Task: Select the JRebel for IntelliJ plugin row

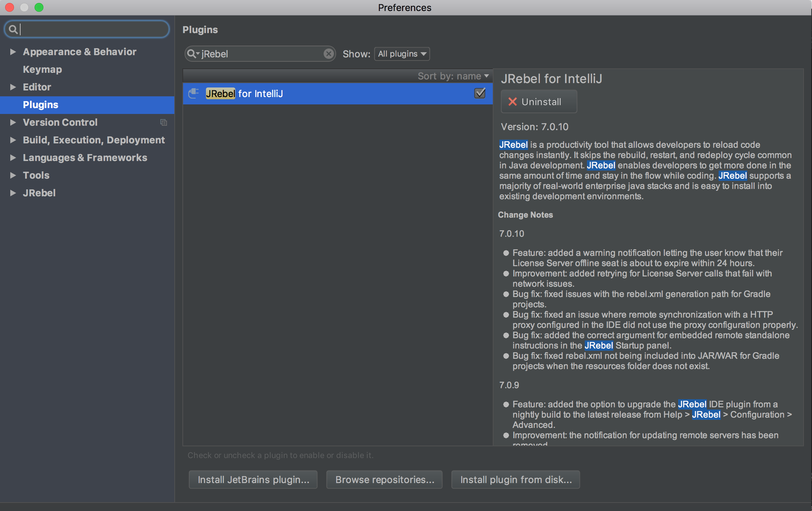Action: point(338,93)
